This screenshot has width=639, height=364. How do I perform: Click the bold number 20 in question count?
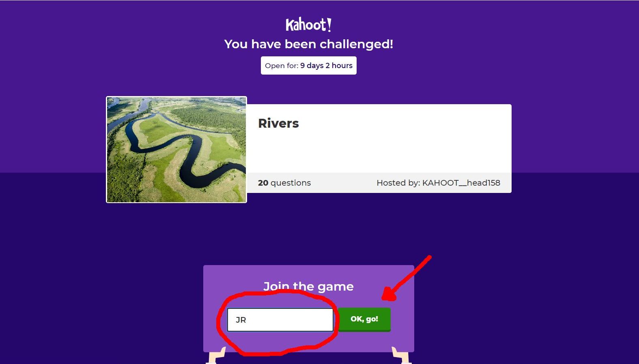(263, 183)
